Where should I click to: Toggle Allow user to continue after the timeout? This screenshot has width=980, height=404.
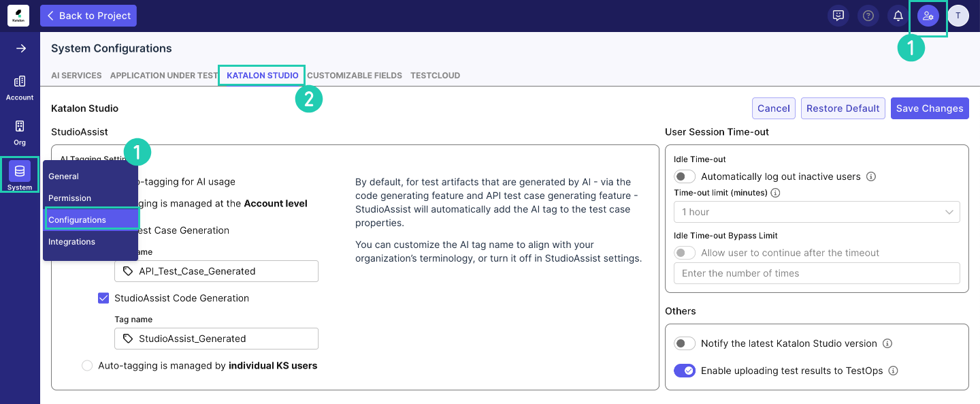pyautogui.click(x=685, y=253)
